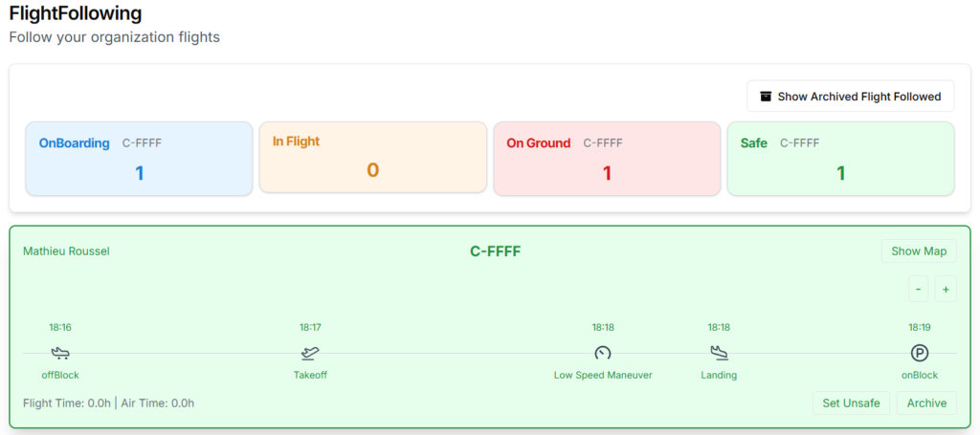
Task: Zoom in timeline with plus button
Action: [946, 289]
